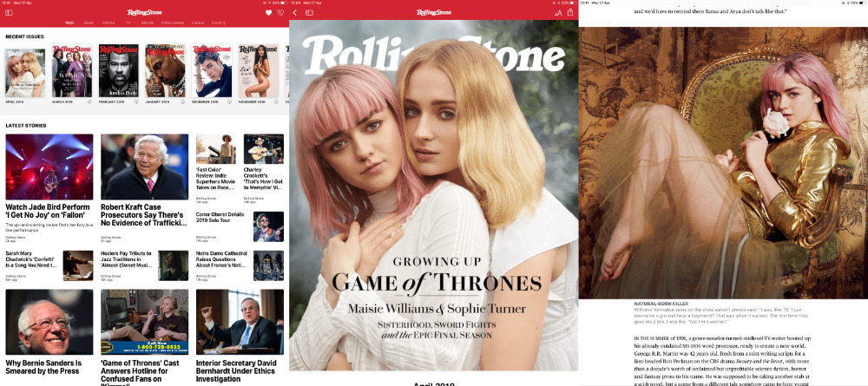Open the December 2018 issue cover

(x=212, y=71)
